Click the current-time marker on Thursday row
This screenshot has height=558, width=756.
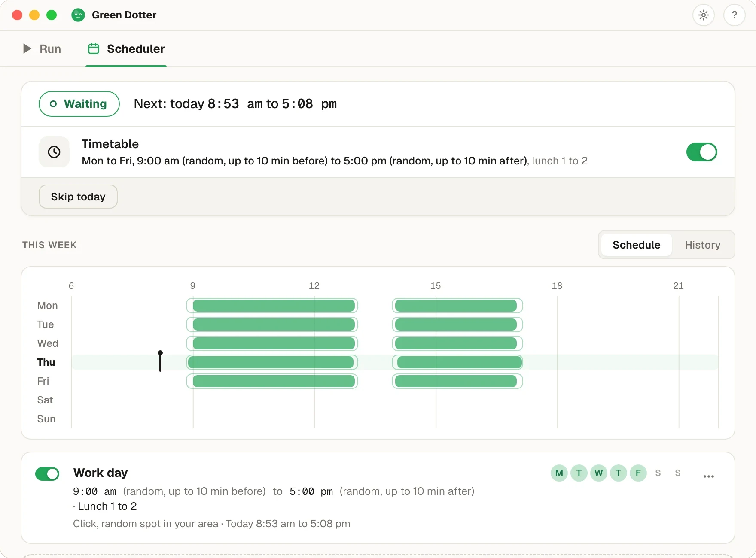click(x=160, y=361)
